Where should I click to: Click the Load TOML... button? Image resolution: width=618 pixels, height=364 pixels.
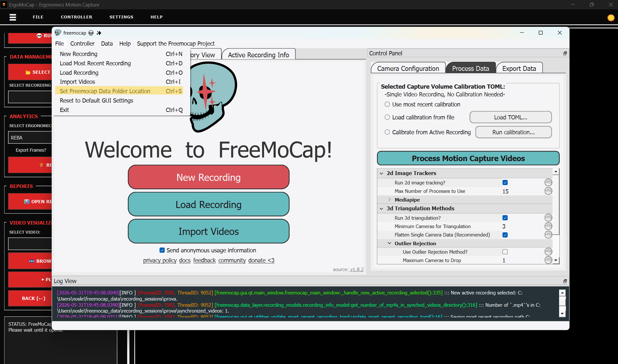[x=511, y=117]
